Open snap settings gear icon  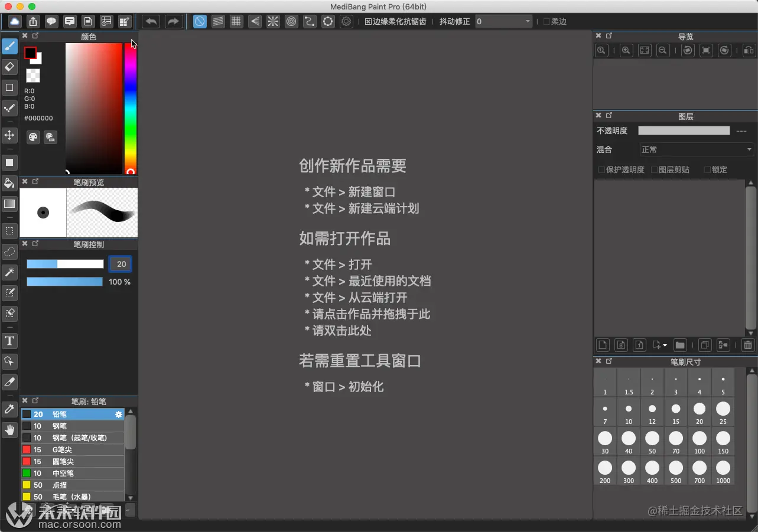[x=346, y=21]
